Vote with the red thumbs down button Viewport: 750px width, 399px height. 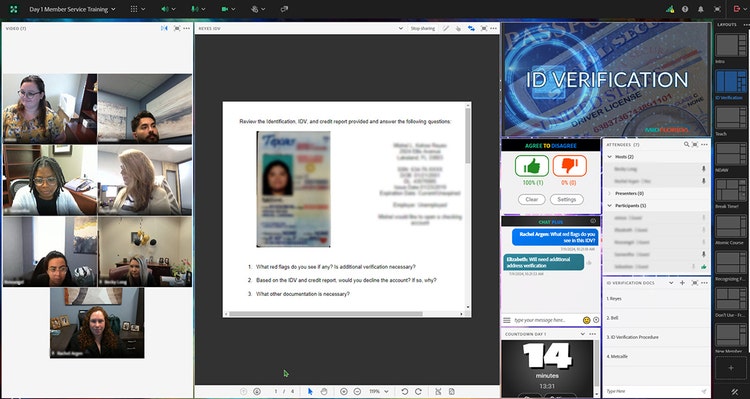[570, 166]
